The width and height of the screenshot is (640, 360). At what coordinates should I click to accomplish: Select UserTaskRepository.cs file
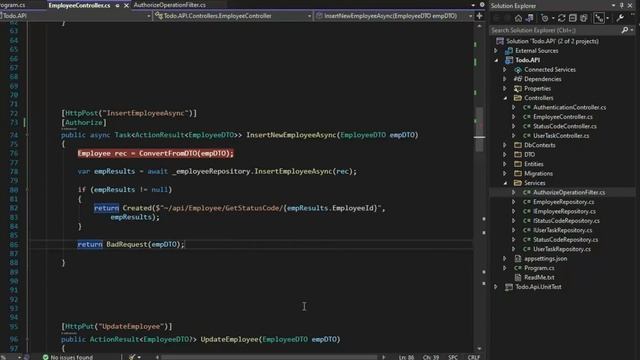562,249
